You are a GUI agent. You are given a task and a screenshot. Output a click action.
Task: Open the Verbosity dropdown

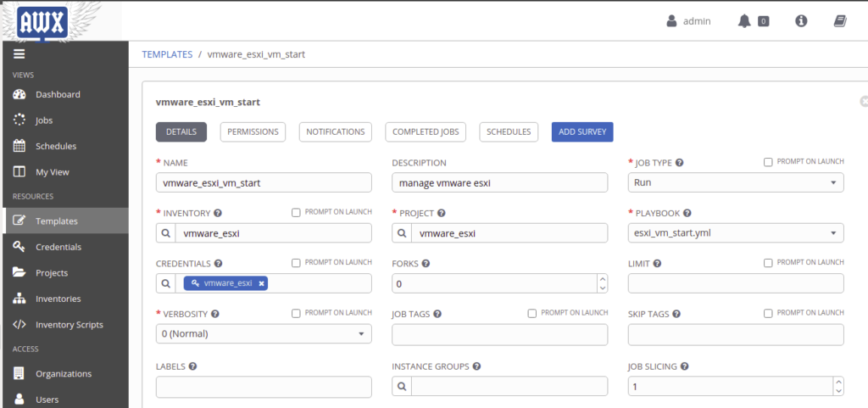click(264, 334)
